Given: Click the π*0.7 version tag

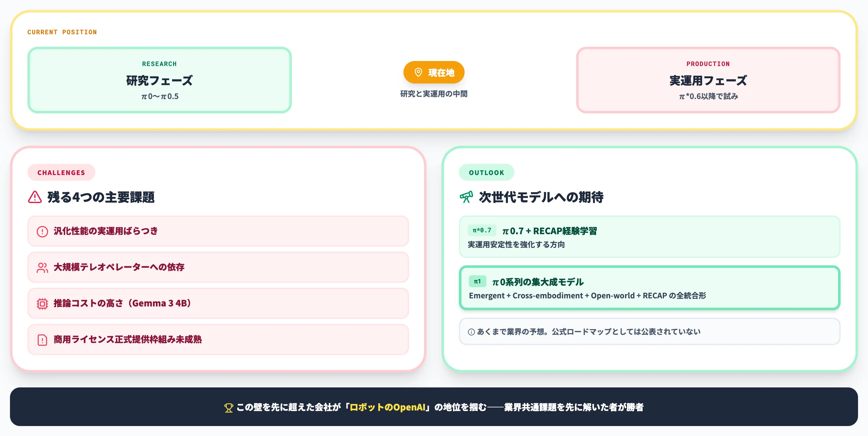Looking at the screenshot, I should tap(481, 230).
